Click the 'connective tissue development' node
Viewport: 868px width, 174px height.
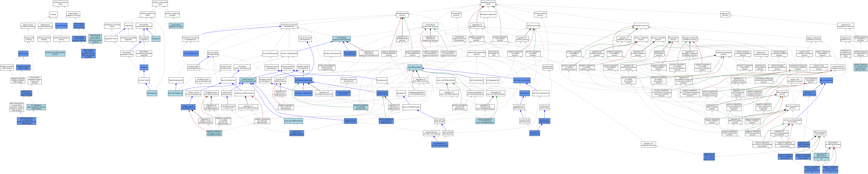click(272, 67)
